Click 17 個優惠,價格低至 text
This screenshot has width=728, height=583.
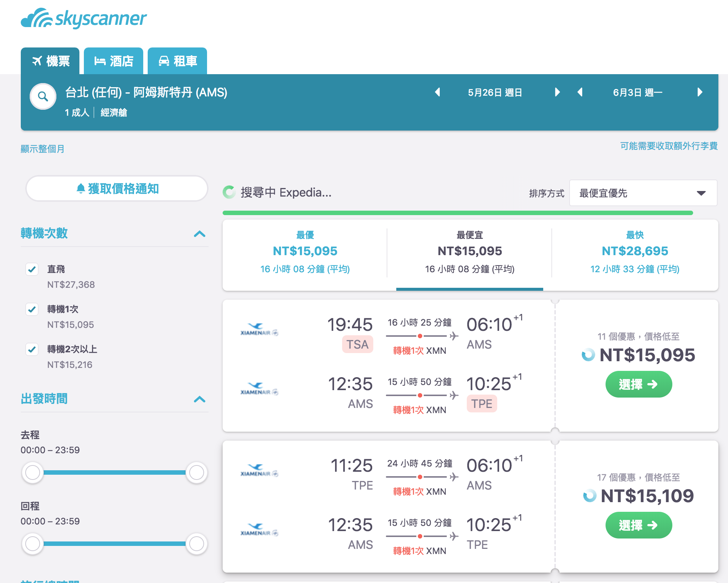(x=639, y=477)
